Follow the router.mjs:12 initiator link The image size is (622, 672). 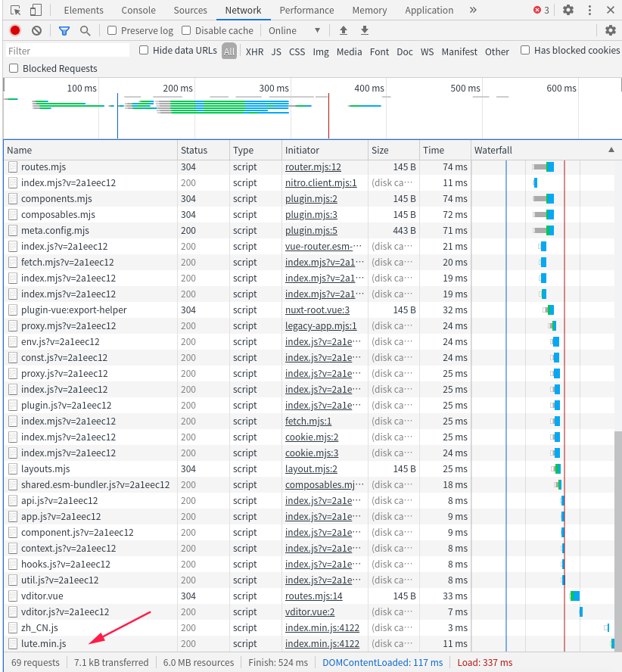pos(313,166)
